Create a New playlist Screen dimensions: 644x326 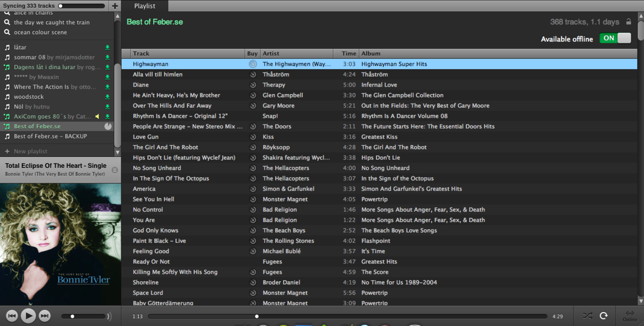click(30, 151)
